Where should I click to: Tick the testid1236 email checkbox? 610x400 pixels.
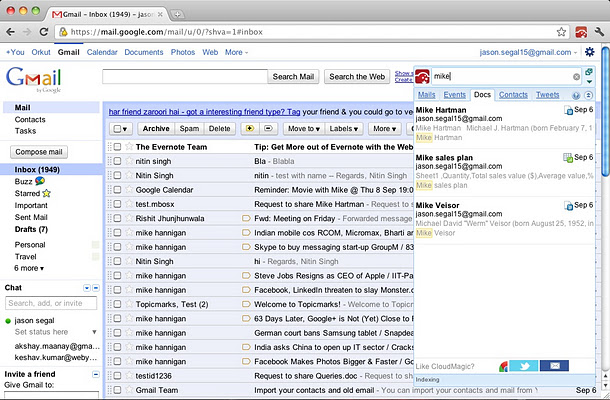click(117, 376)
